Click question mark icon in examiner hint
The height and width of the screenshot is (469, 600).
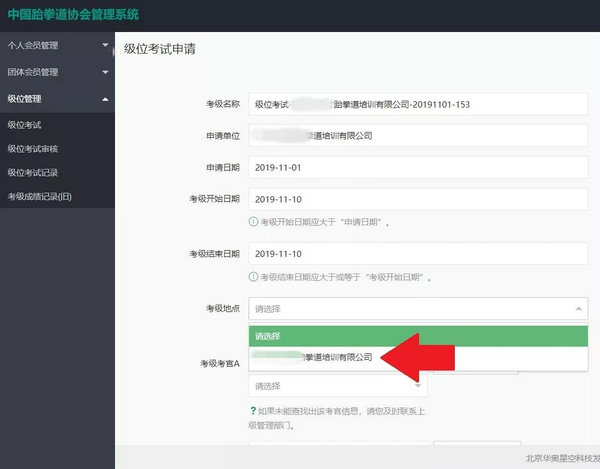253,411
